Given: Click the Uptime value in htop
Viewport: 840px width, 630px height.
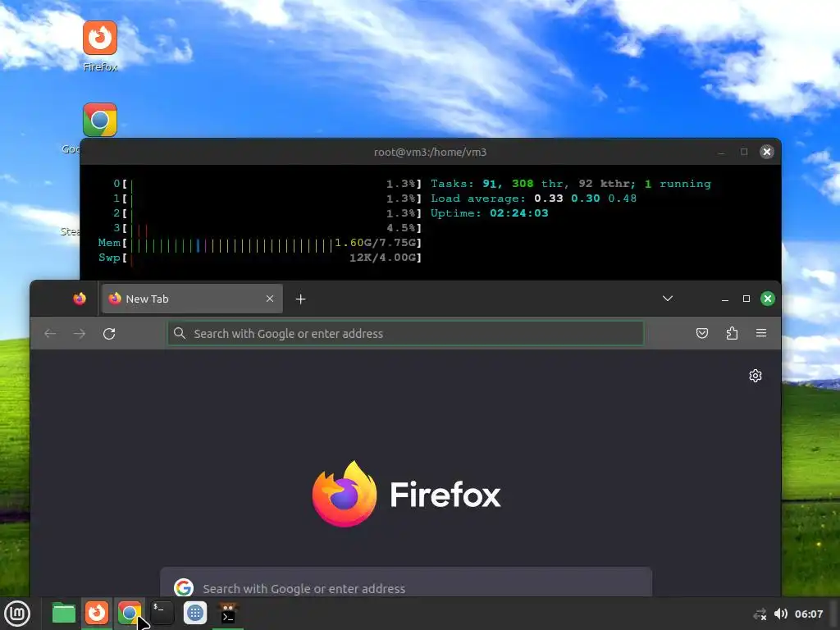Looking at the screenshot, I should click(x=518, y=213).
